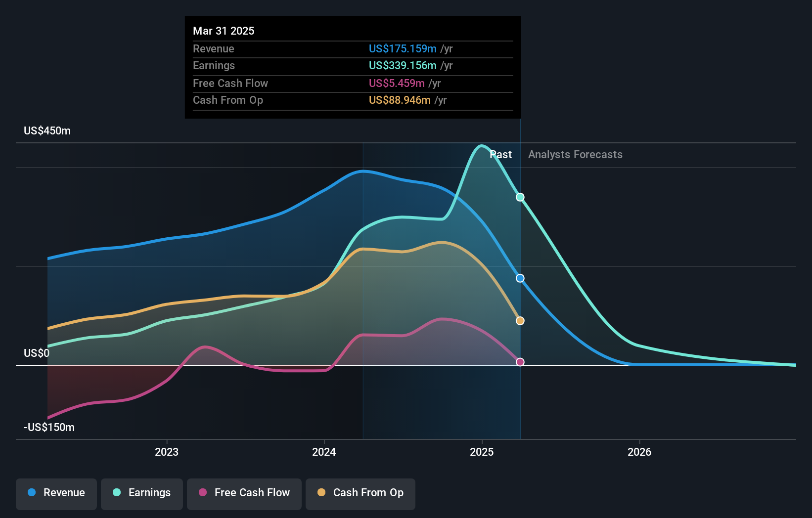Click the Free Cash Flow data point marker on the Mar 2025 line
The height and width of the screenshot is (518, 812).
520,362
